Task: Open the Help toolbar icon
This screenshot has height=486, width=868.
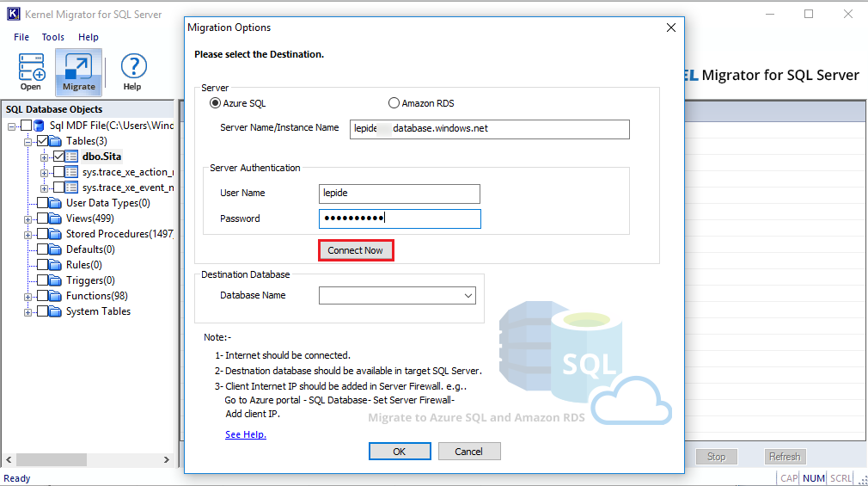Action: [132, 71]
